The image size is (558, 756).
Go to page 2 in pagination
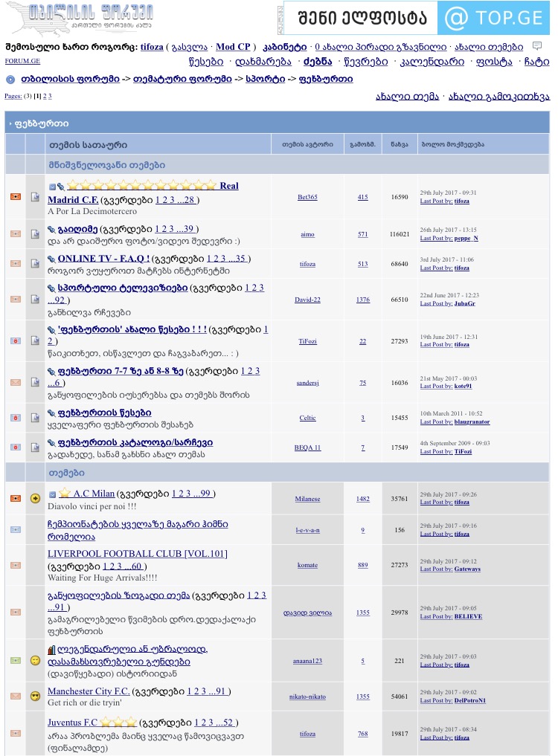pos(45,96)
